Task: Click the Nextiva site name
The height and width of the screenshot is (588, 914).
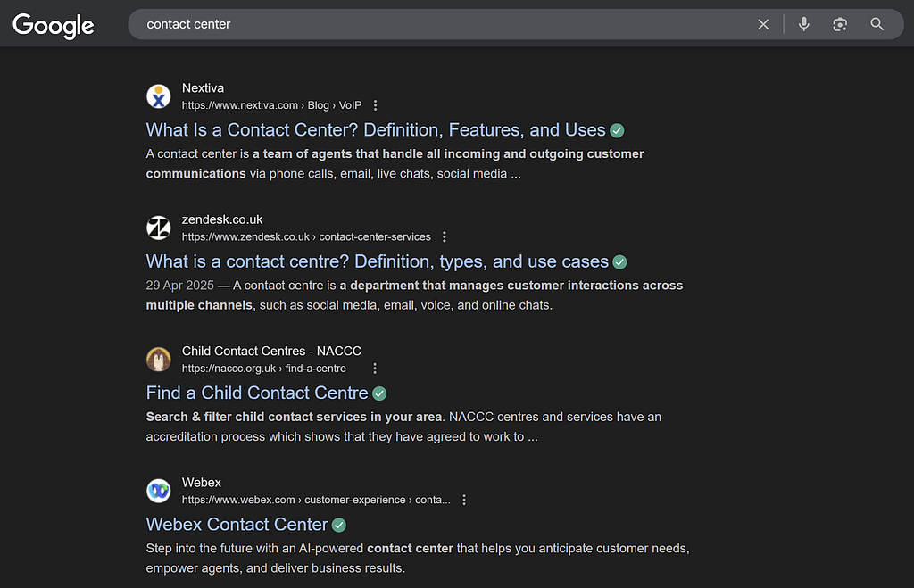Action: click(x=203, y=88)
